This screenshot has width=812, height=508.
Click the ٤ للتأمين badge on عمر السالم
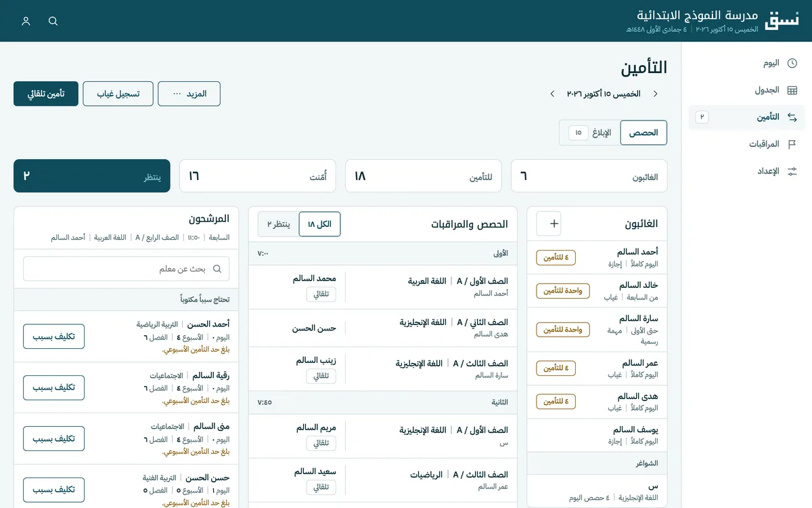(556, 368)
